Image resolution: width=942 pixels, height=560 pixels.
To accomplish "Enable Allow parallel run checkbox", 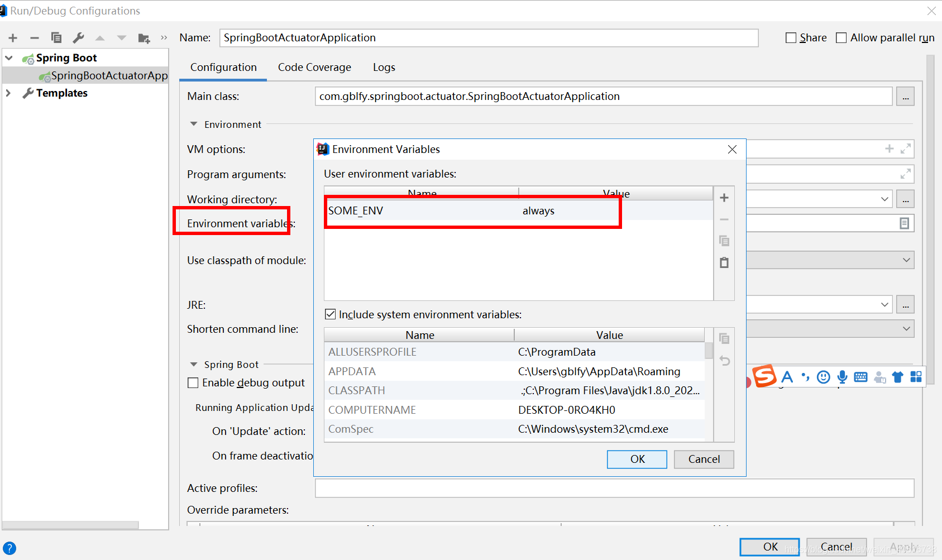I will [841, 37].
